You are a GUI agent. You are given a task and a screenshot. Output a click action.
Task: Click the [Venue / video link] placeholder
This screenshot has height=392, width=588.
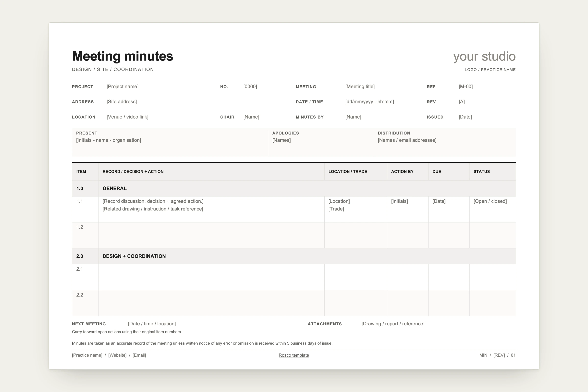127,117
